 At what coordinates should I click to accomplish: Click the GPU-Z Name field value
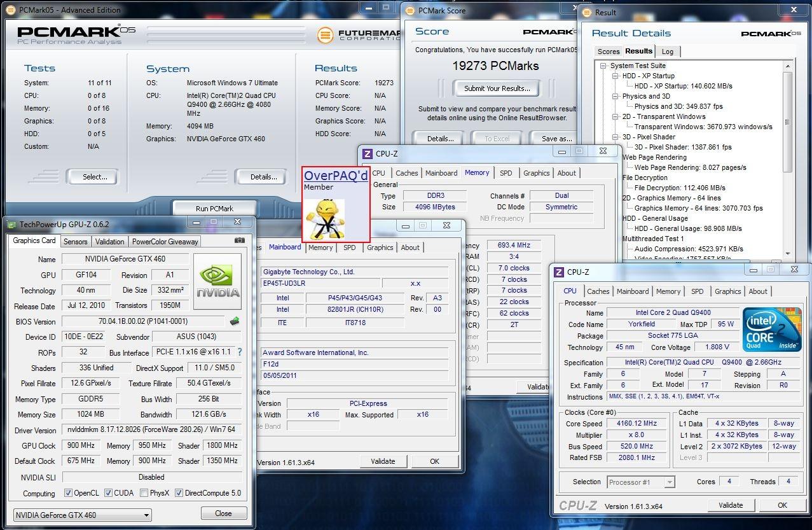point(125,259)
